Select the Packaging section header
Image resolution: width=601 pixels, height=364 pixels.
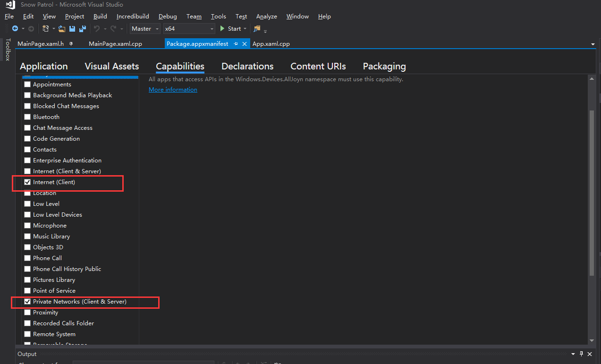pos(384,66)
